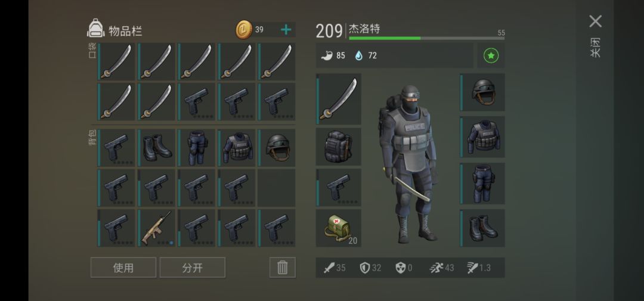Tap the green star badge icon
The height and width of the screenshot is (301, 644).
point(491,55)
